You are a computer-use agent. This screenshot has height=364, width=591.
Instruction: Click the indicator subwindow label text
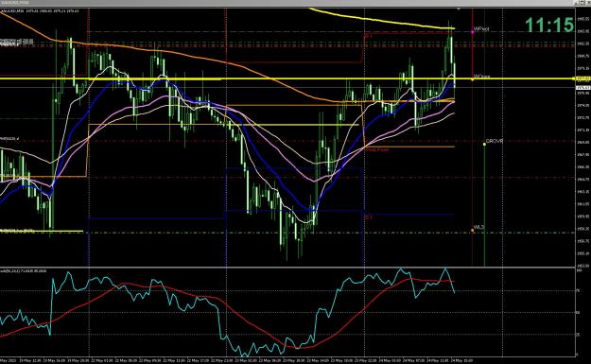point(24,271)
